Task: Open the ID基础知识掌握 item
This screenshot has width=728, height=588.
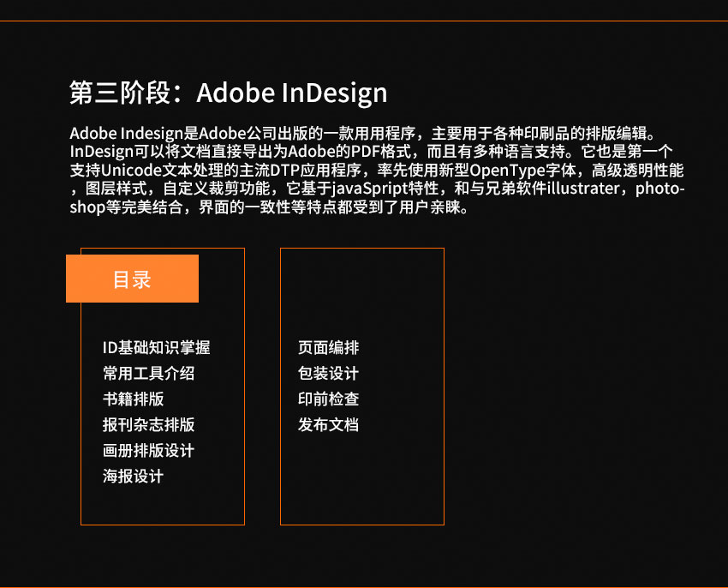Action: click(156, 348)
